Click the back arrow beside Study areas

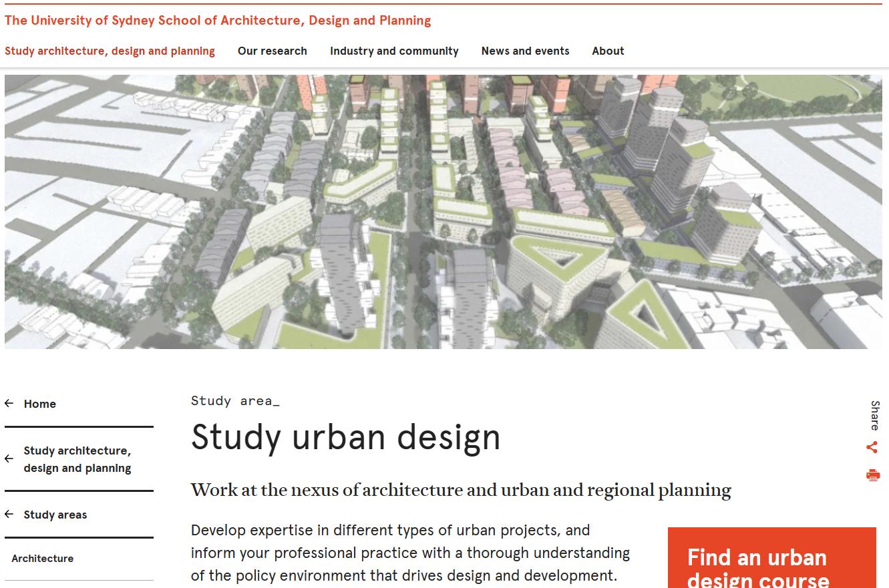coord(9,514)
